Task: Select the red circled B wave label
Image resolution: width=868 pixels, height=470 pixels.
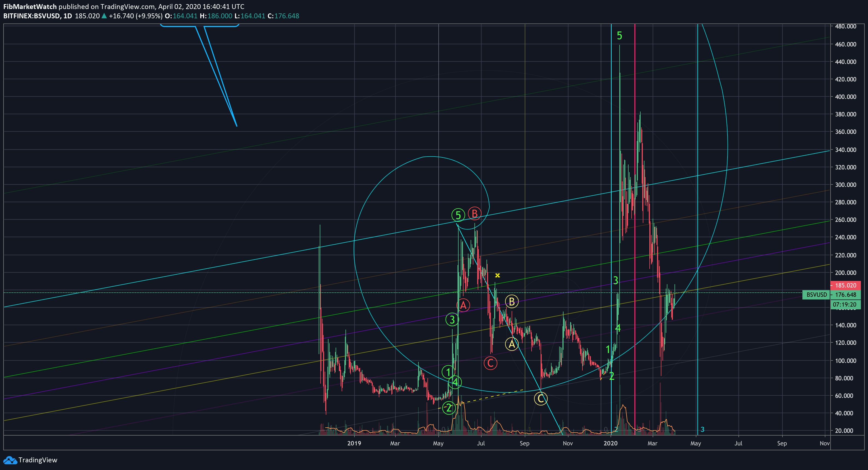Action: [x=474, y=213]
